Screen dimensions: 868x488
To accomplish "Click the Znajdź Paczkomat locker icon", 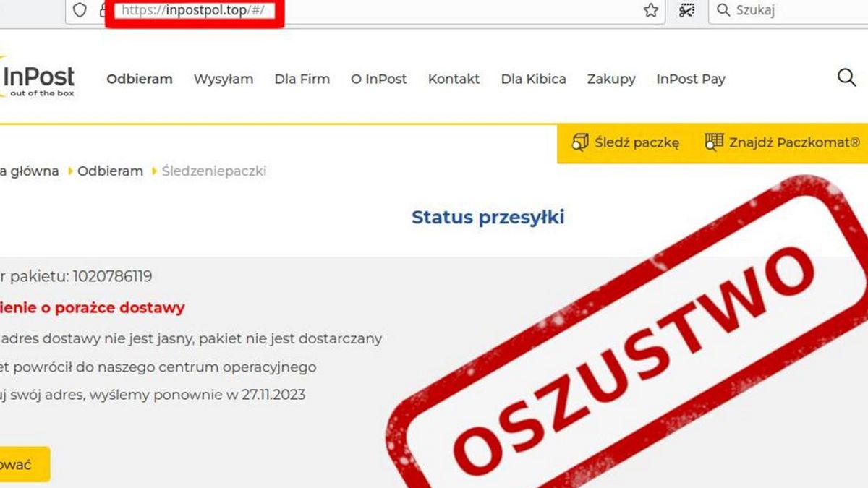I will click(x=714, y=142).
